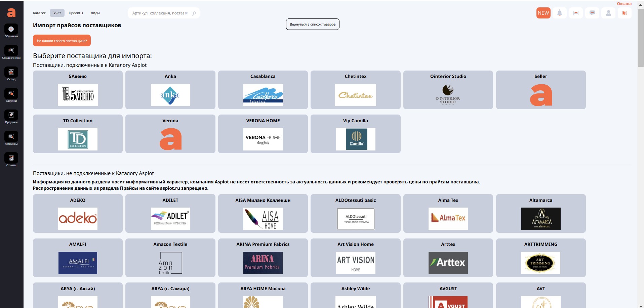This screenshot has height=308, width=644.
Task: Click the notifications bell icon
Action: tap(559, 13)
